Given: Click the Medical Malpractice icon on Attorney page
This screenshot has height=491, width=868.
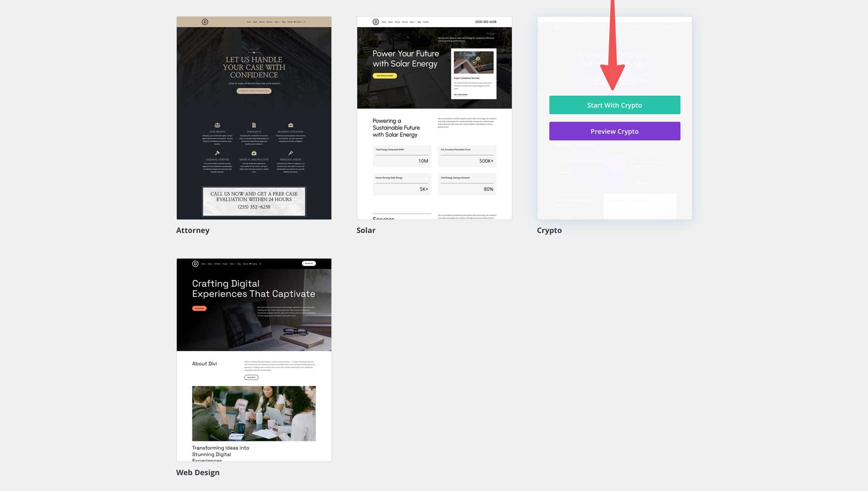Looking at the screenshot, I should tap(254, 154).
